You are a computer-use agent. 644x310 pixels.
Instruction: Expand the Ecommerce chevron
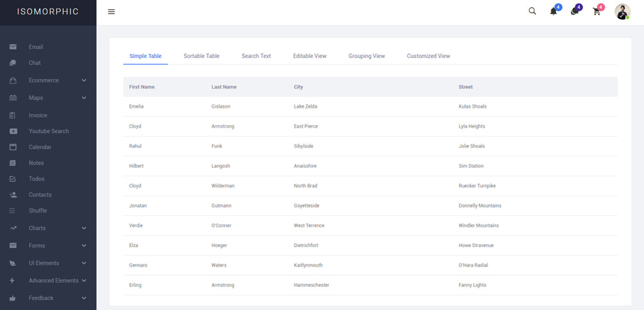pos(84,80)
